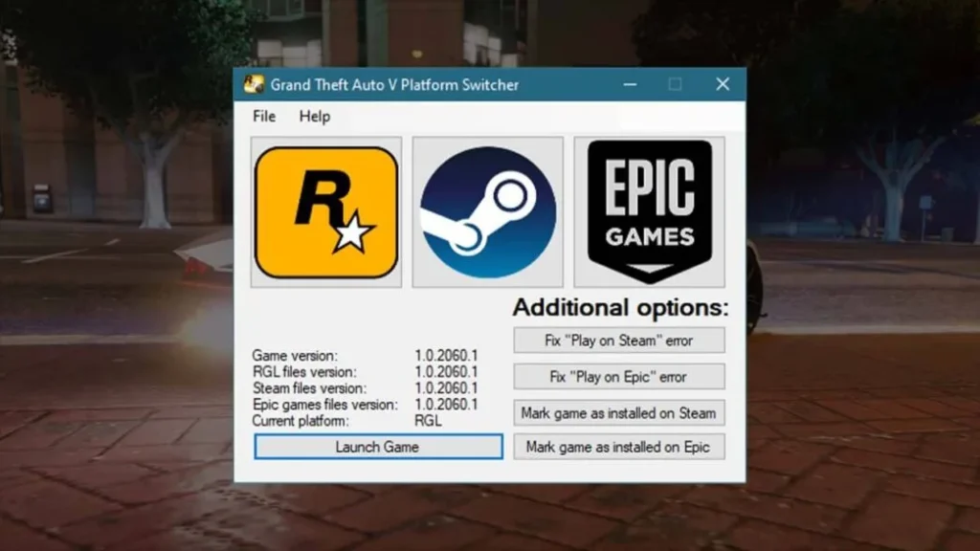Click the application icon in the title bar
Image resolution: width=980 pixels, height=551 pixels.
[253, 84]
